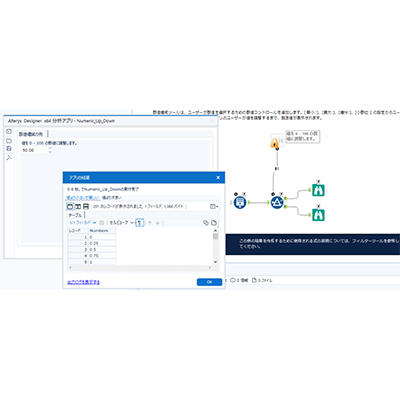Click the dark blue comment banner on canvas
This screenshot has height=400, width=400.
point(313,244)
